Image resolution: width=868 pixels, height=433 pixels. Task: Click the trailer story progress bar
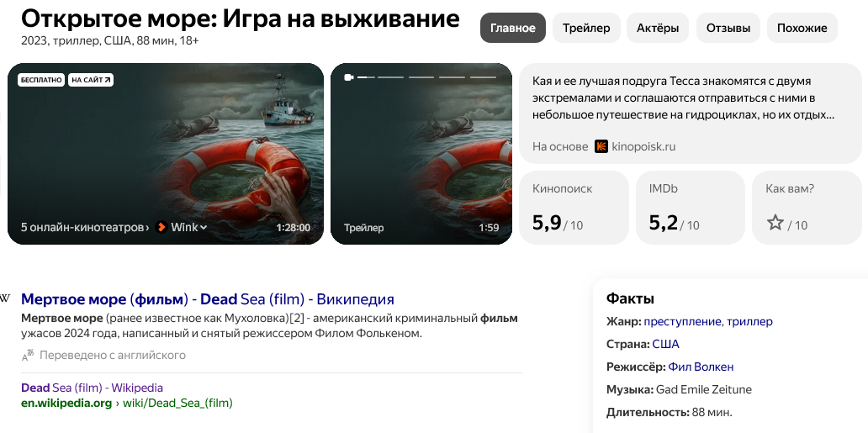(x=426, y=77)
